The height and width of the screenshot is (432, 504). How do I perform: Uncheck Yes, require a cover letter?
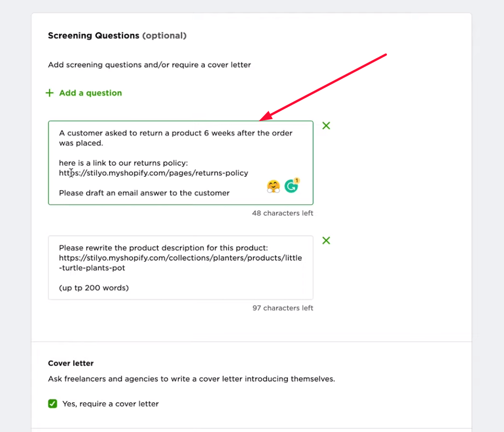pyautogui.click(x=53, y=403)
